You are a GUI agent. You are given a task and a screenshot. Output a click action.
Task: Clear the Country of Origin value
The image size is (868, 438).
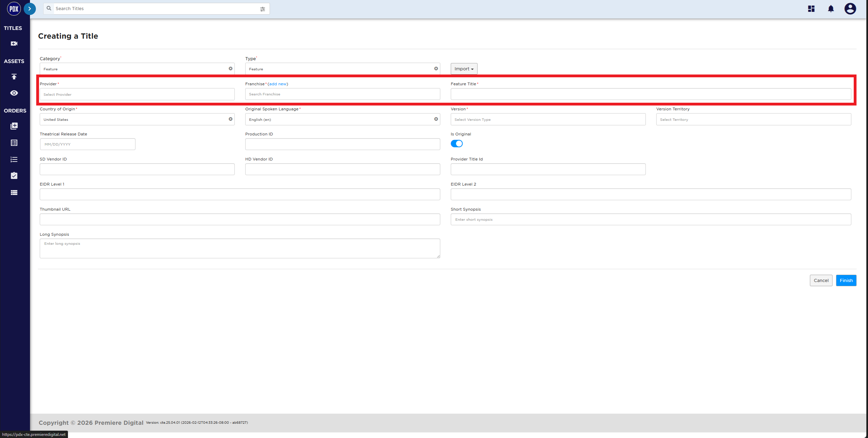tap(231, 119)
